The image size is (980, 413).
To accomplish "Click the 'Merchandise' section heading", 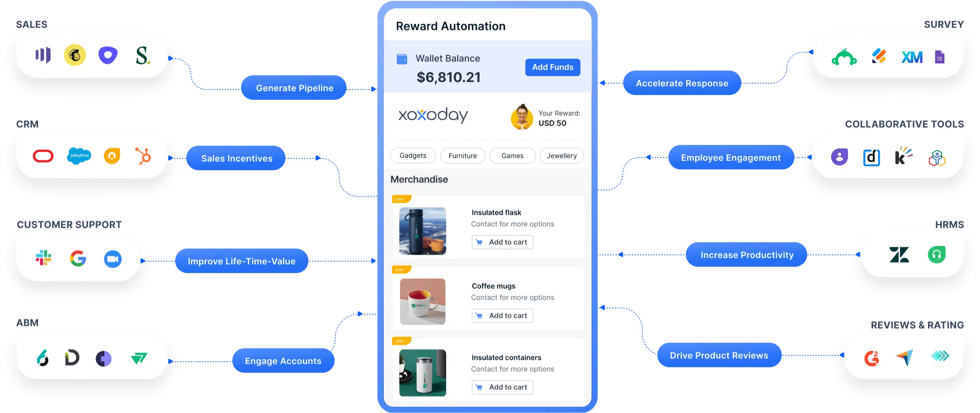I will pos(419,179).
